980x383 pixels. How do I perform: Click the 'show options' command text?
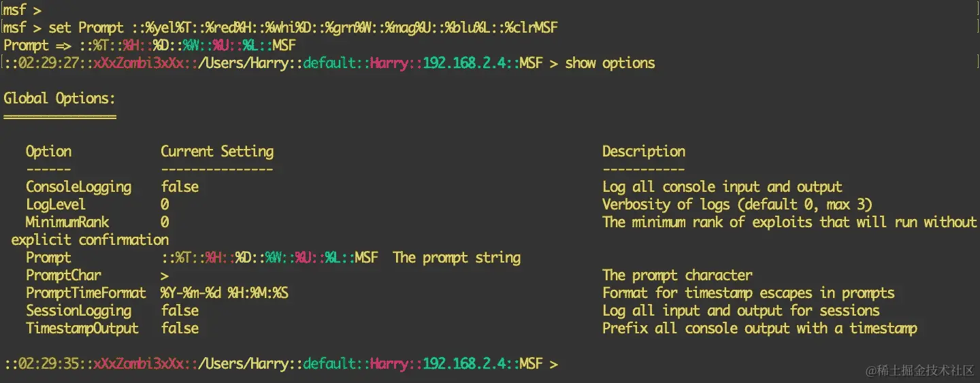point(610,63)
